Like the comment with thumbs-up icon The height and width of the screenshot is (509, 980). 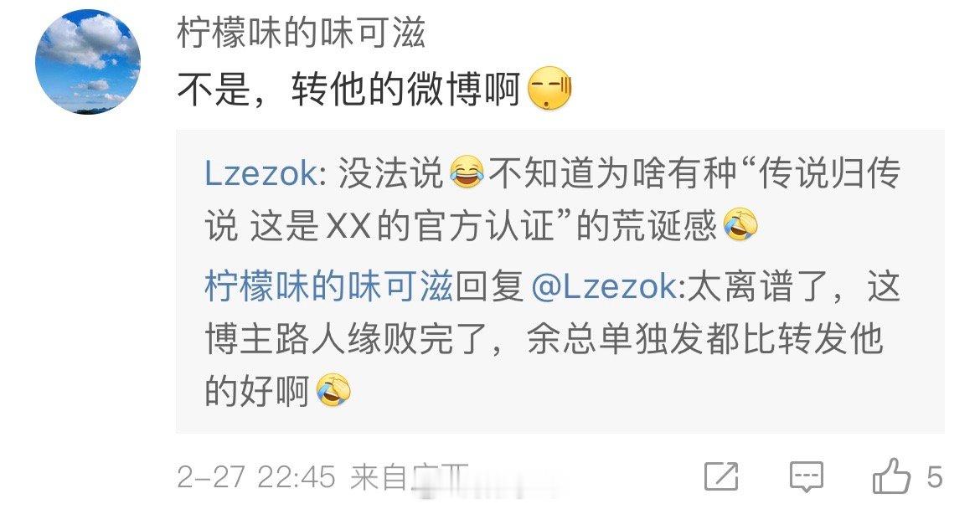(x=891, y=476)
